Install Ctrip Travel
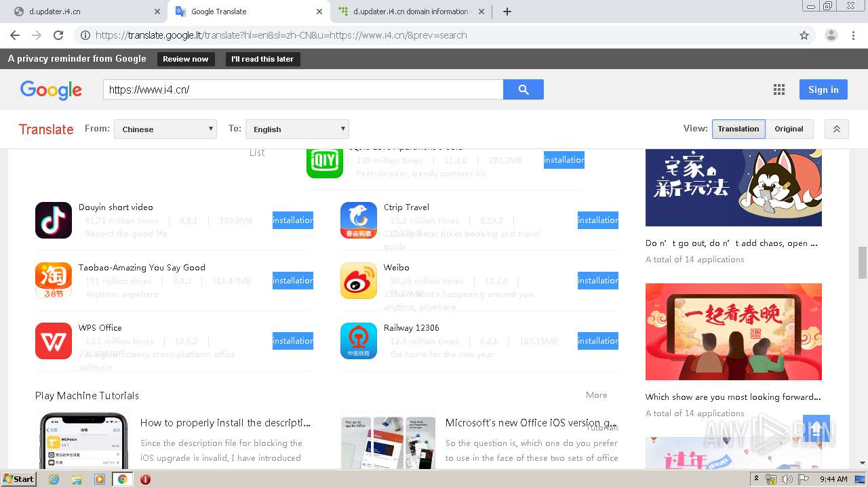The width and height of the screenshot is (868, 488). (x=598, y=220)
